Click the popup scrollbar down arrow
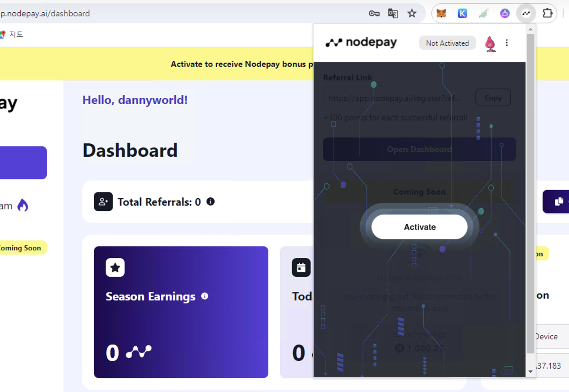This screenshot has width=569, height=392. point(530,371)
